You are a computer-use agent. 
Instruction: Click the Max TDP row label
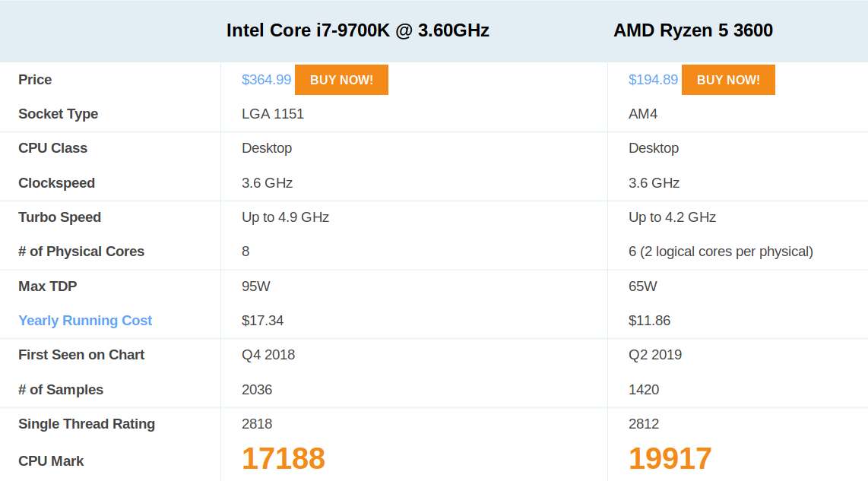point(48,286)
